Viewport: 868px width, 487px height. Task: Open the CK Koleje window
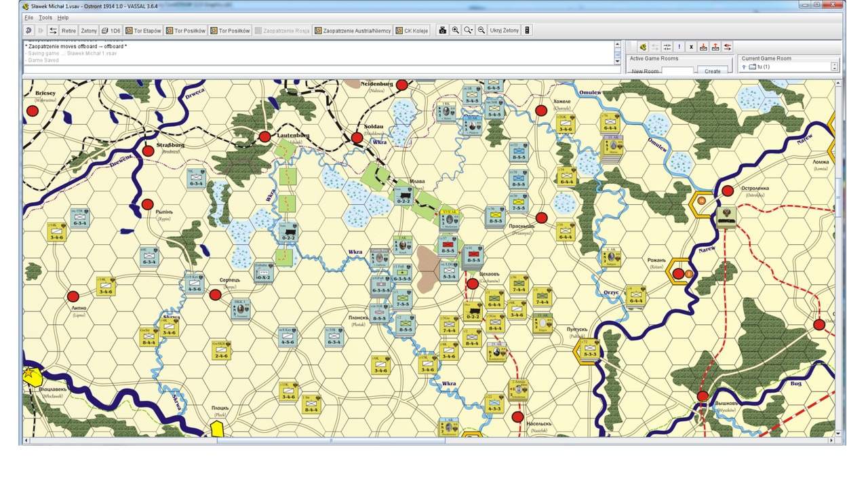coord(412,31)
